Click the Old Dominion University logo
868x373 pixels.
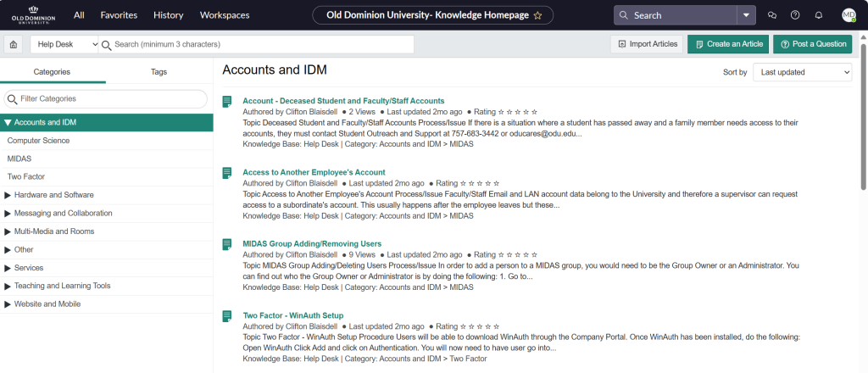[x=33, y=15]
